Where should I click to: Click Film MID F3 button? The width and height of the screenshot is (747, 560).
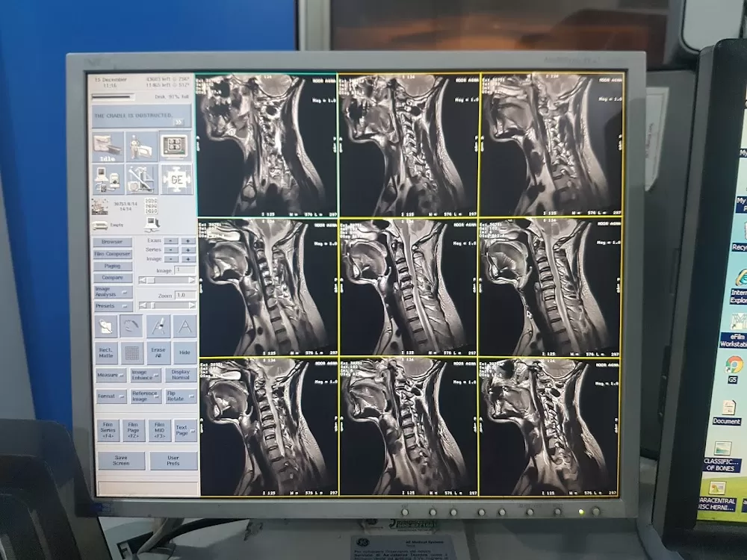click(x=160, y=431)
